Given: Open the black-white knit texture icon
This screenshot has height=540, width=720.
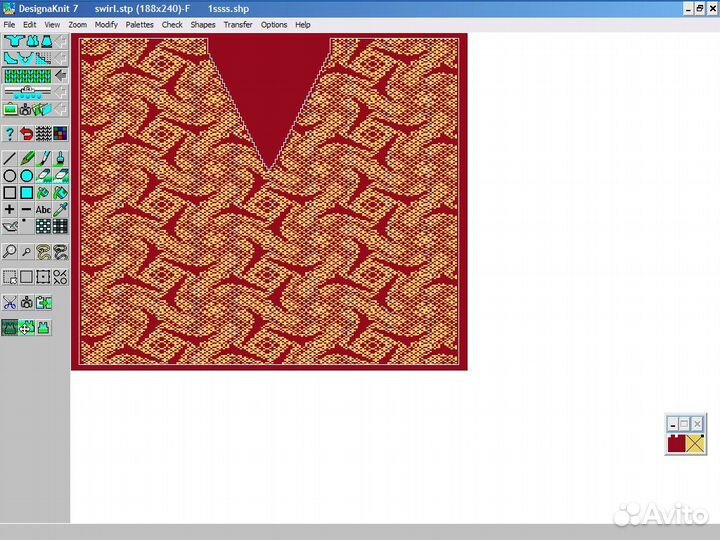Looking at the screenshot, I should click(44, 134).
